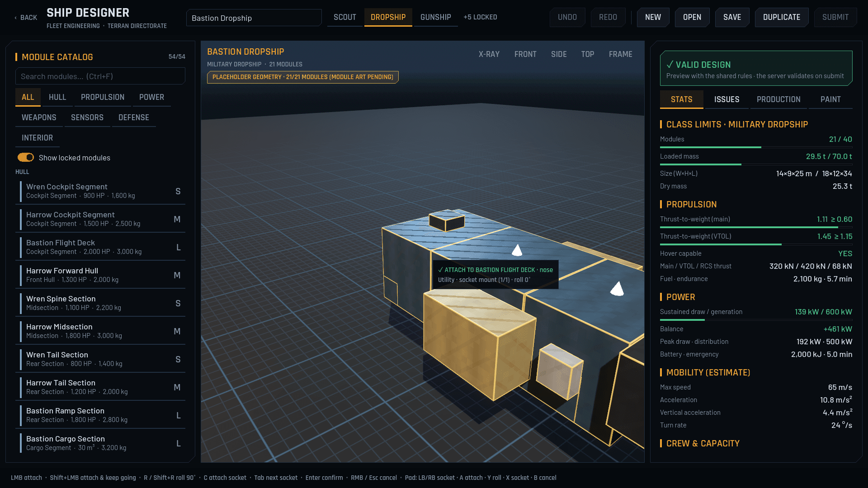Open an existing design with Open
The image size is (868, 488).
(692, 17)
